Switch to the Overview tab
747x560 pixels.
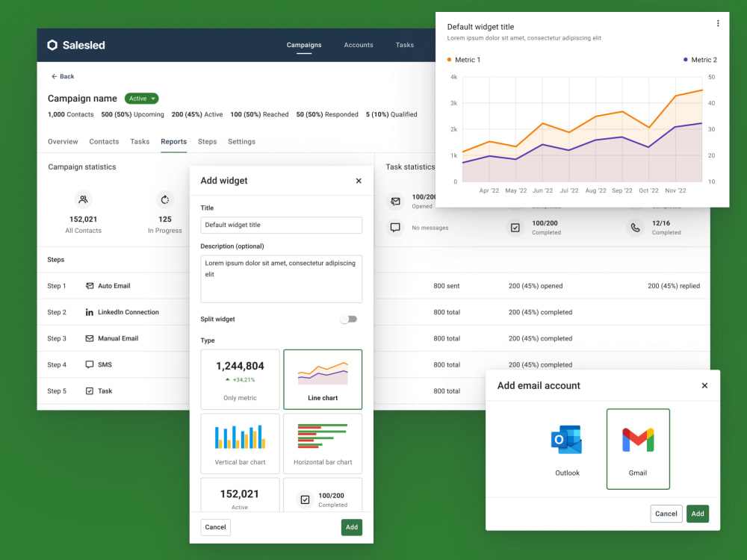(x=63, y=141)
